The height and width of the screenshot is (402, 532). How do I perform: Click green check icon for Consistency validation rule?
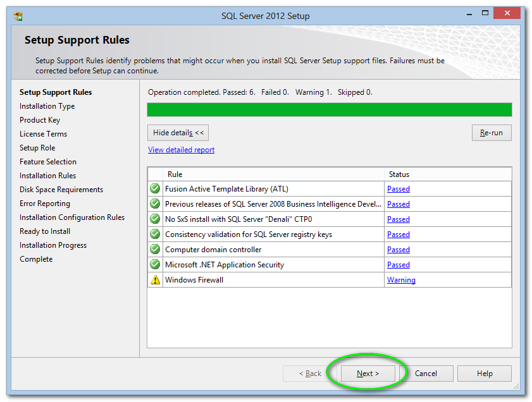(x=155, y=234)
